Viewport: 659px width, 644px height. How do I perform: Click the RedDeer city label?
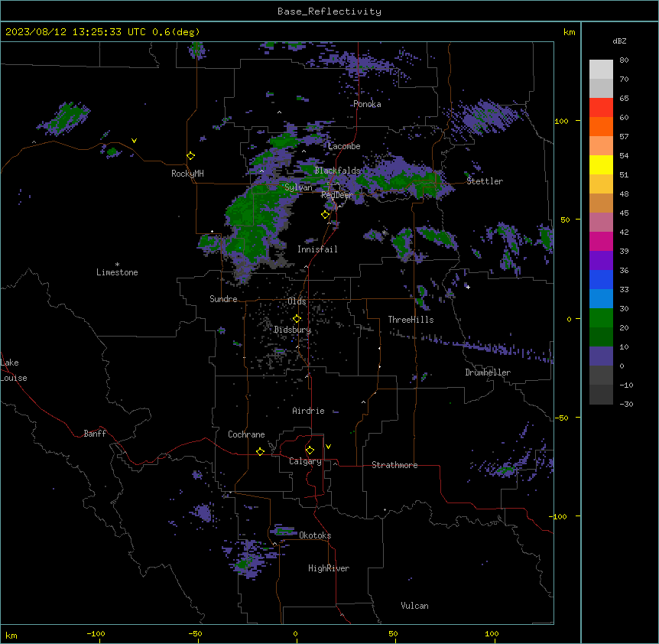click(337, 195)
